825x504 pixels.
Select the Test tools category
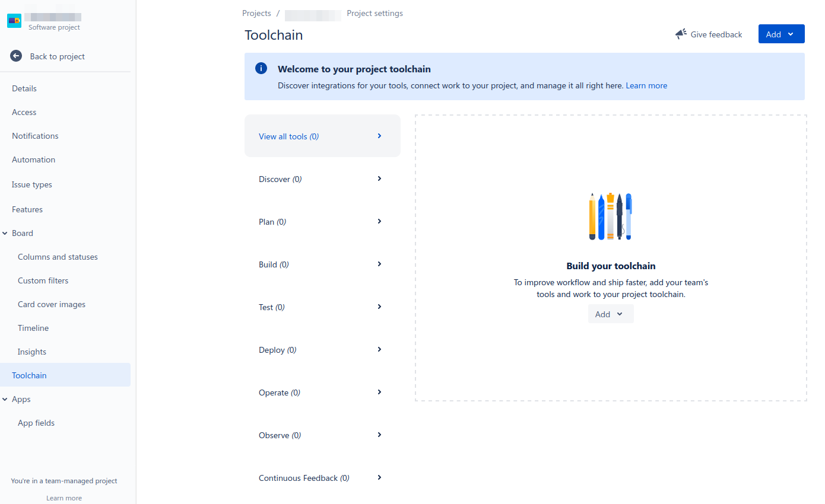click(322, 307)
